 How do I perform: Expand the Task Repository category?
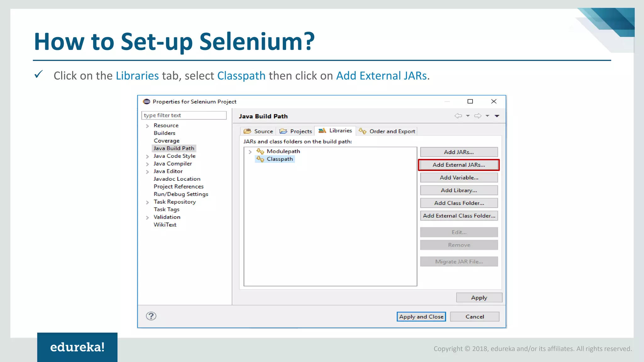[147, 202]
